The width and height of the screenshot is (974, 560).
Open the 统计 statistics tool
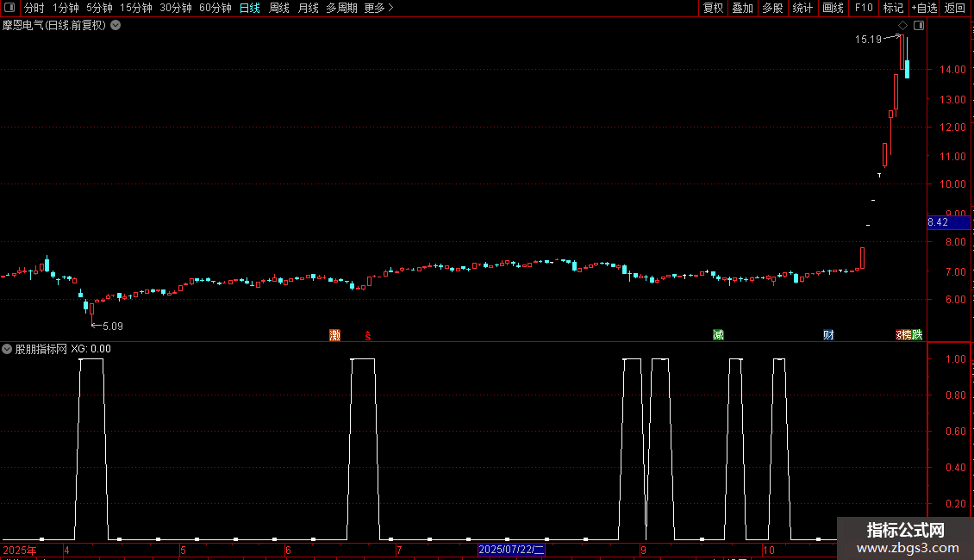pos(802,8)
